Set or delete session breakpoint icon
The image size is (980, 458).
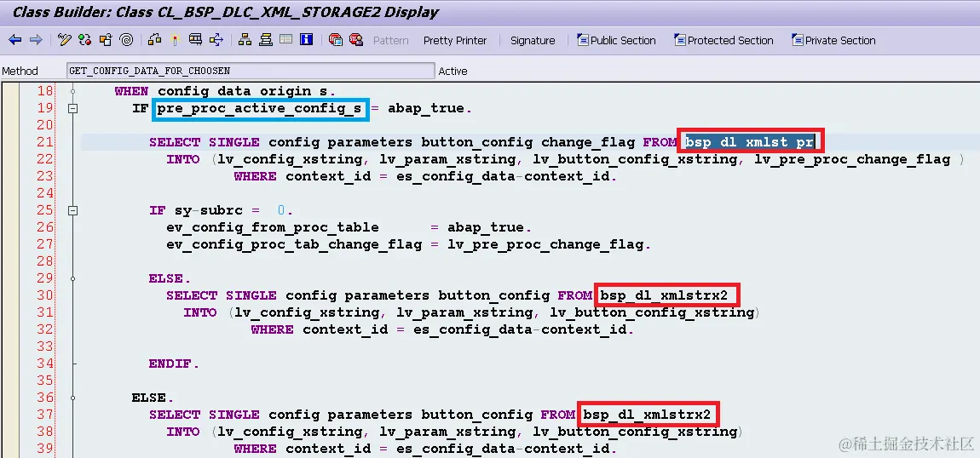(336, 40)
